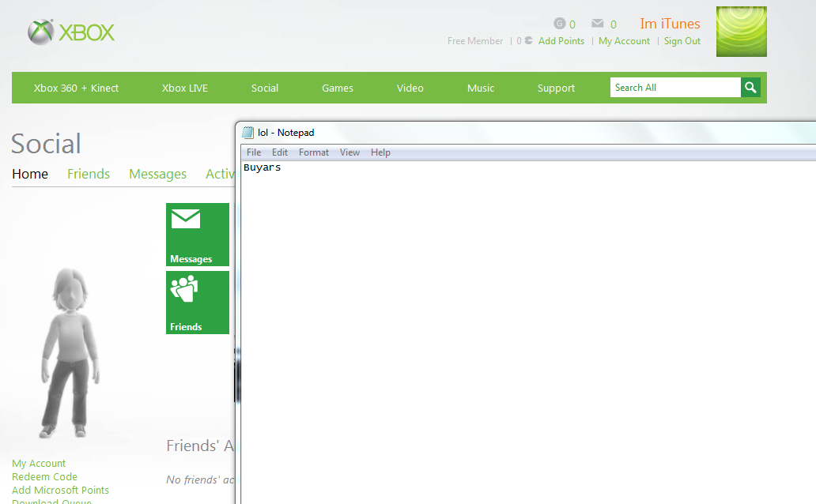Click the green gamer picture
The width and height of the screenshot is (816, 504).
coord(741,32)
